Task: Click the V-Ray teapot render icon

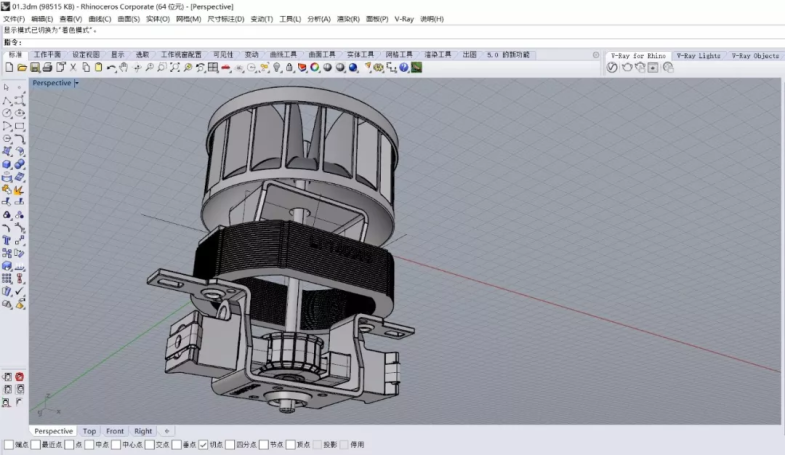Action: pos(626,68)
